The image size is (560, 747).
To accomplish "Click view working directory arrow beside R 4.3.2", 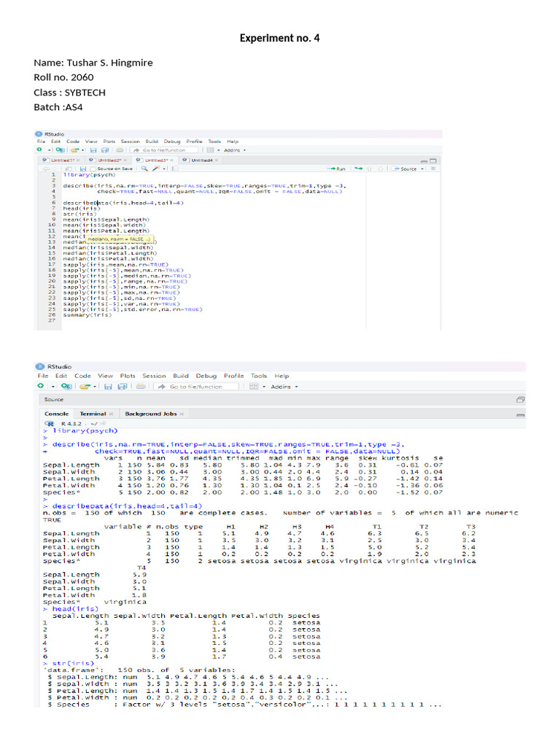I will coord(103,423).
